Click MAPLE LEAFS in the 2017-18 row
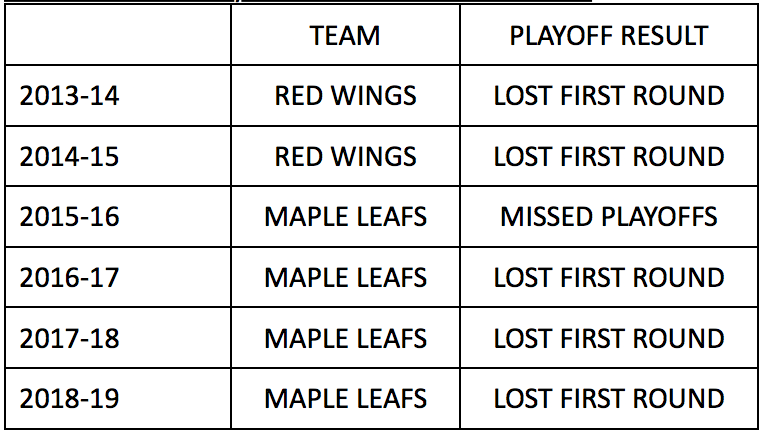This screenshot has width=762, height=434. 345,338
